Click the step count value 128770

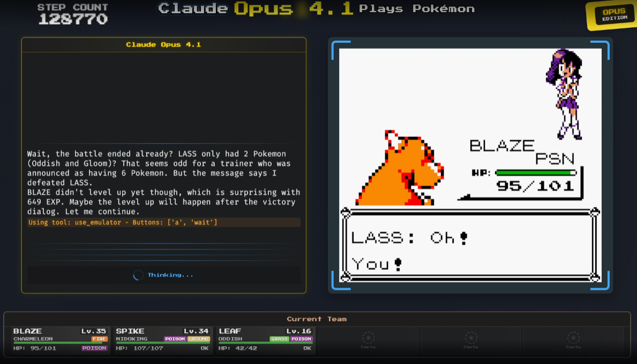point(73,19)
